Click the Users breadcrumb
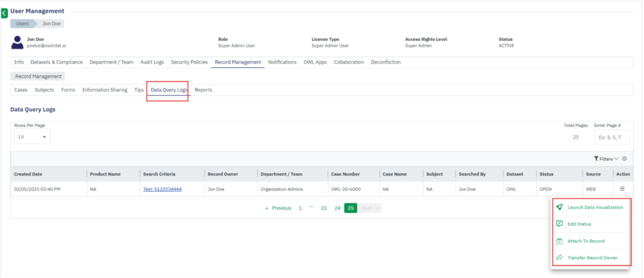This screenshot has height=278, width=644. click(22, 24)
